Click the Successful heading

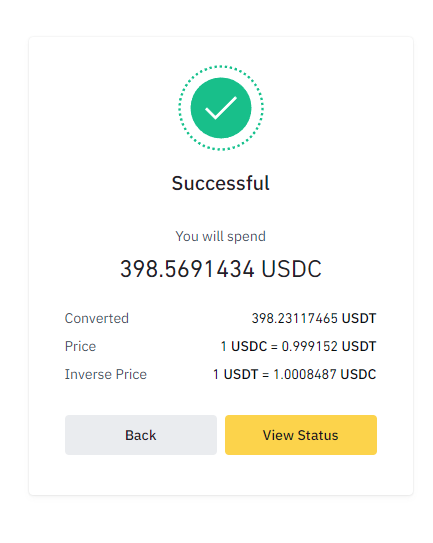coord(221,183)
